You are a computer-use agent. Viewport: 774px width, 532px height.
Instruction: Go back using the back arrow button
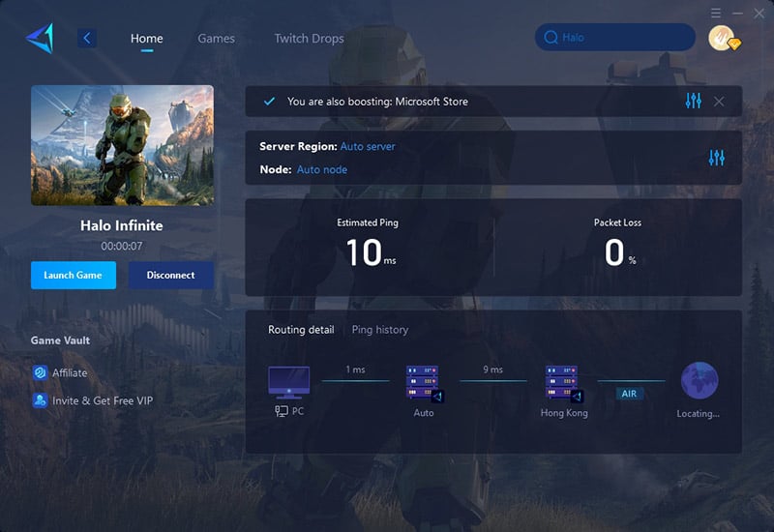click(87, 38)
